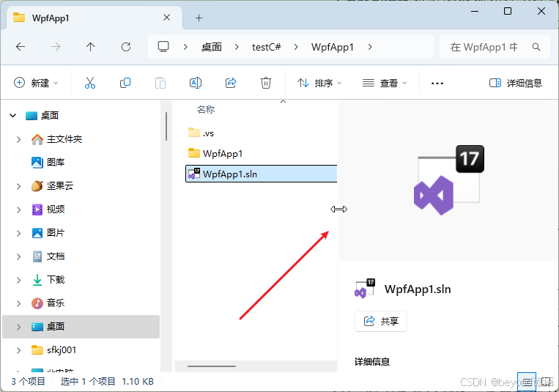Click the 下载 download arrow icon
Viewport: 559px width, 392px height.
coord(37,280)
